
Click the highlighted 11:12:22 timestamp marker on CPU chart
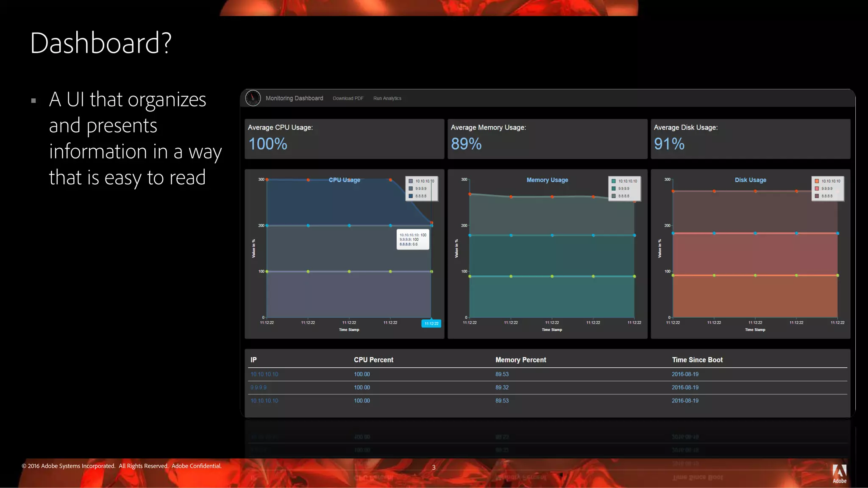[431, 324]
